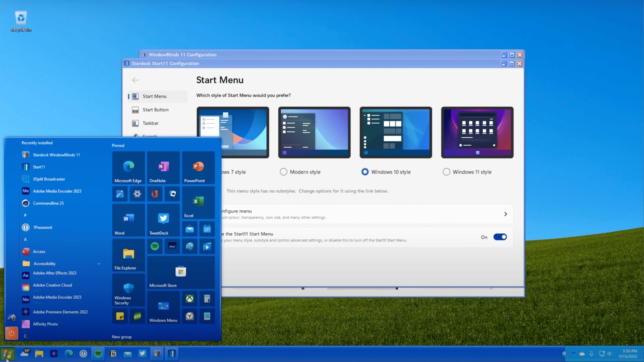This screenshot has height=362, width=644.
Task: Open the Configure menu chevron
Action: pos(506,214)
